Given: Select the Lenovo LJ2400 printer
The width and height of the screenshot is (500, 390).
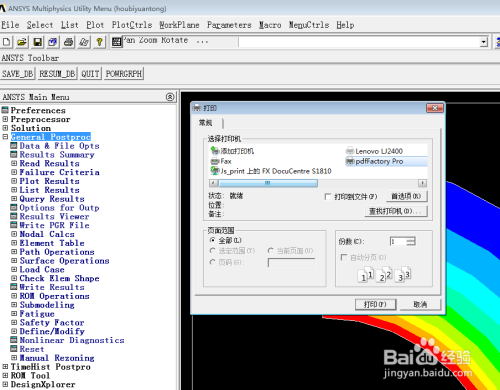Looking at the screenshot, I should click(375, 151).
